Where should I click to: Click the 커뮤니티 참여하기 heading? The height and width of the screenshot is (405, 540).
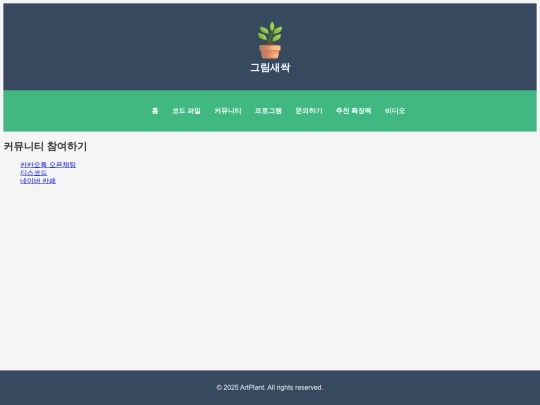(45, 146)
